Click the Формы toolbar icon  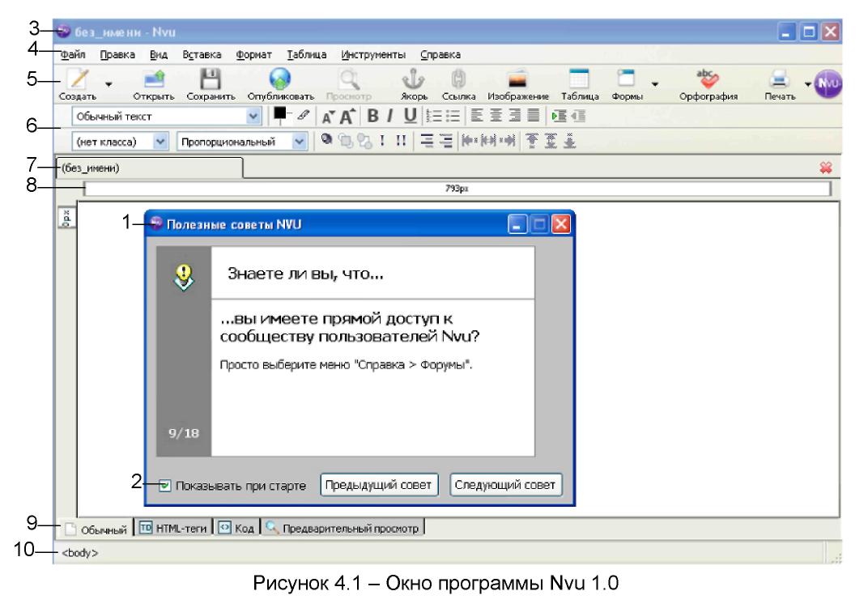(x=627, y=79)
